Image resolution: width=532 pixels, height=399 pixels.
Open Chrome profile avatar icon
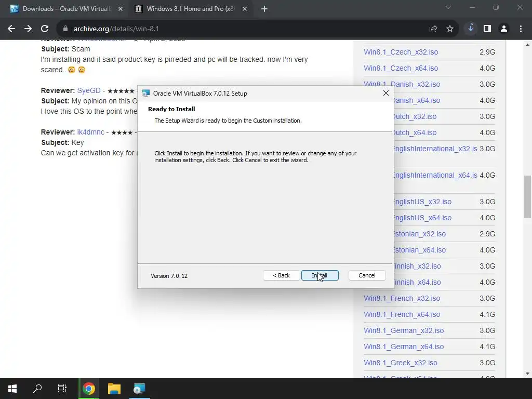pos(504,29)
